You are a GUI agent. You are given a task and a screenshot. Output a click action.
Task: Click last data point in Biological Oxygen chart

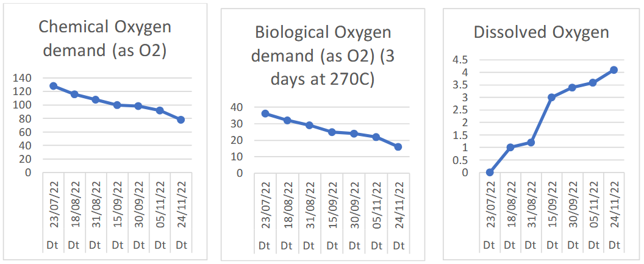pyautogui.click(x=398, y=146)
